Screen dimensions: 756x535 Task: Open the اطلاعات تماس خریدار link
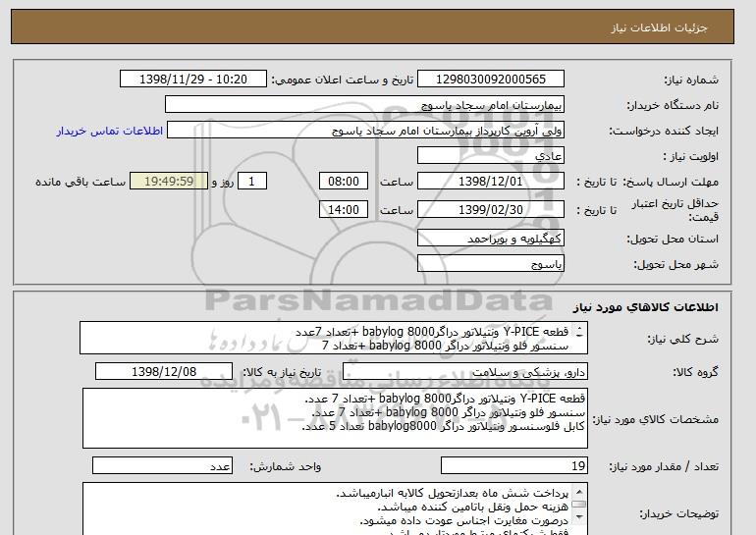109,132
